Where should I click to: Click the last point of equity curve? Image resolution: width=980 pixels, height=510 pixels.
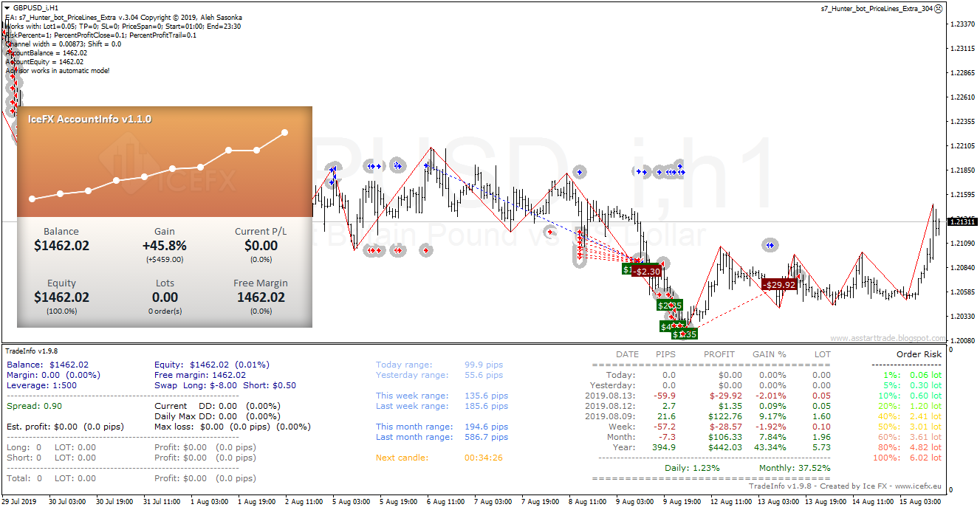click(x=284, y=133)
